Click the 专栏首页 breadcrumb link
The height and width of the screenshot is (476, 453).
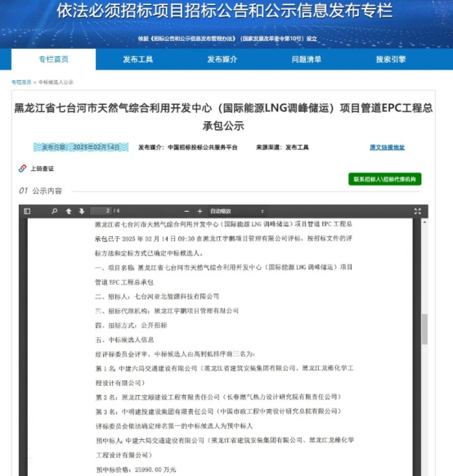[21, 82]
